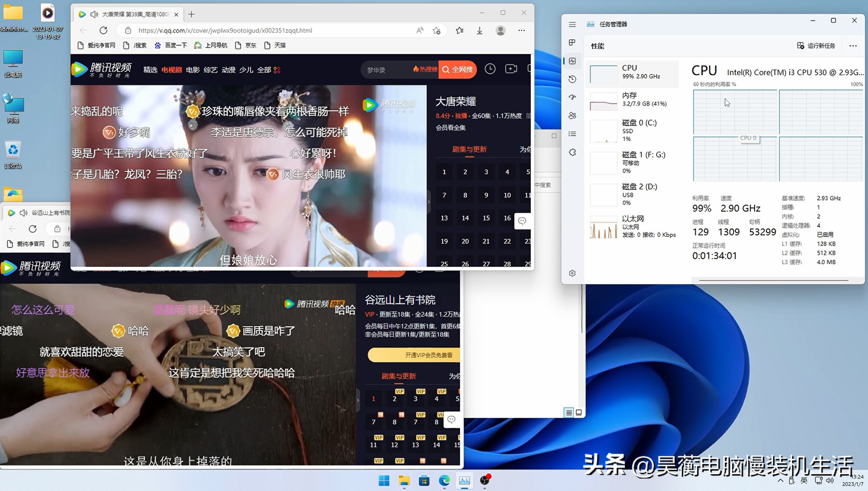Select 磁盘 0 (C:) SSD entry
868x491 pixels.
(x=632, y=131)
